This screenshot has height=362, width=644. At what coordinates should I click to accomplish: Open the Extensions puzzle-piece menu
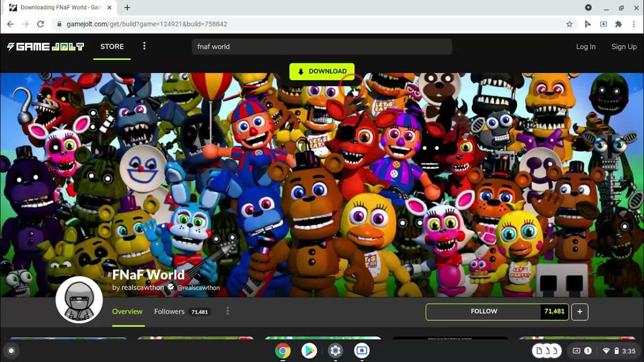[619, 24]
